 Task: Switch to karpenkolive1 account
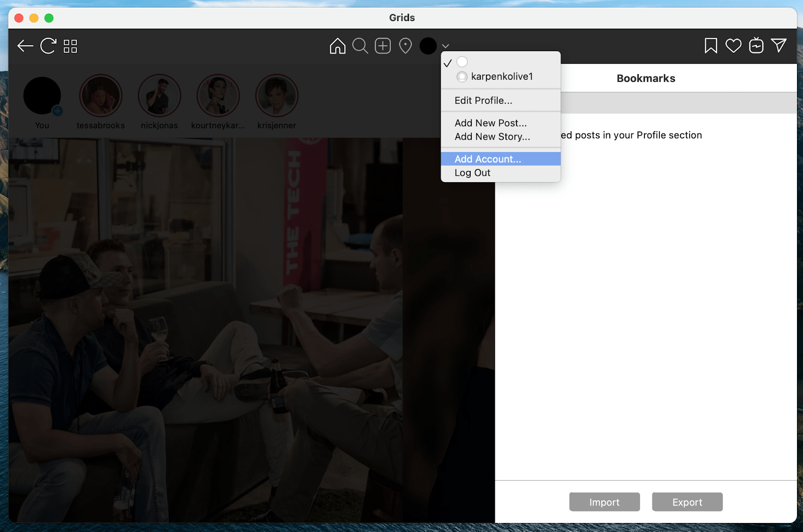pyautogui.click(x=500, y=76)
